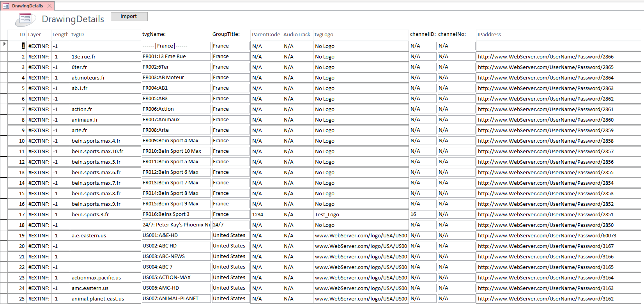The height and width of the screenshot is (304, 644).
Task: Click the tvgName field FR014:Bein Sport 8 Max
Action: pyautogui.click(x=176, y=193)
